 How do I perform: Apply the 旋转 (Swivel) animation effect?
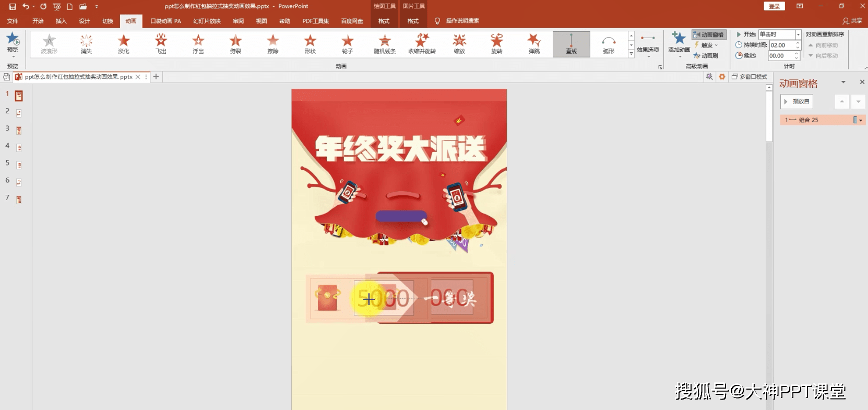tap(497, 44)
